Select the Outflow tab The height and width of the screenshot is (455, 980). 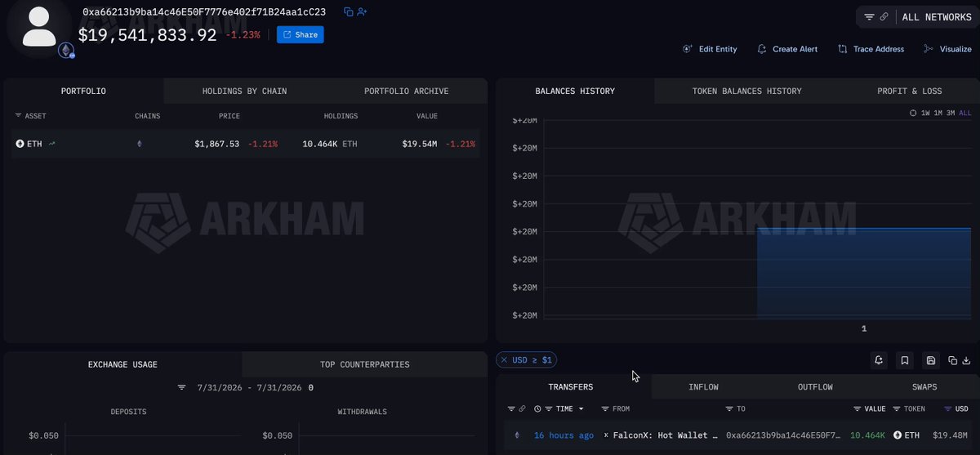[x=815, y=386]
